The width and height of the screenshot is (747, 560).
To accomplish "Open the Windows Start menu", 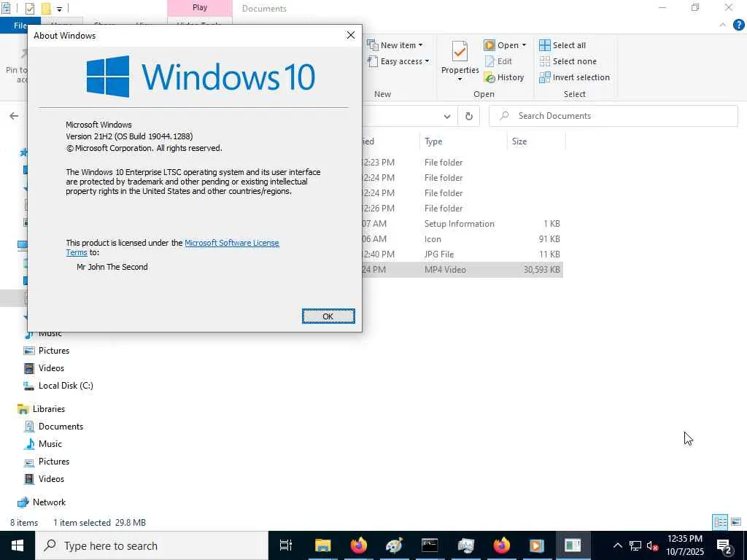I will 18,545.
